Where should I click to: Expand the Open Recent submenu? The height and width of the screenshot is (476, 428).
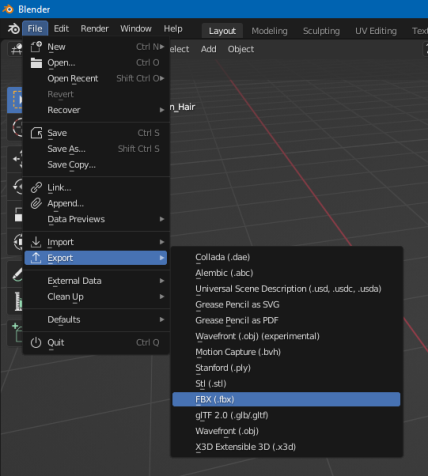pyautogui.click(x=96, y=78)
